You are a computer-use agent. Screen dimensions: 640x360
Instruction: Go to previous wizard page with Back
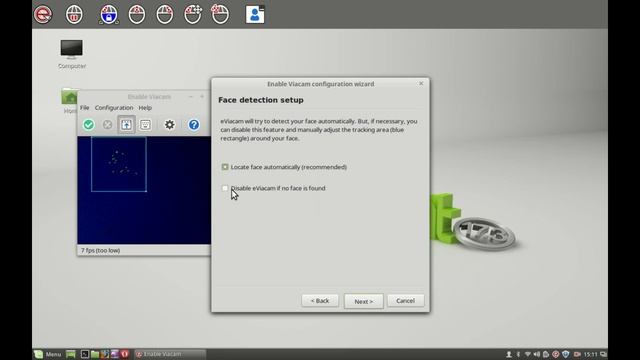[x=320, y=301]
